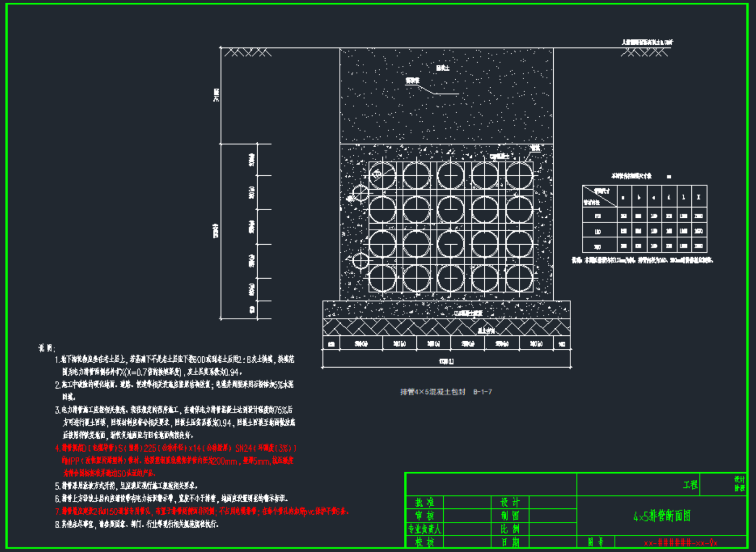This screenshot has height=552, width=756.
Task: Click the '设计' label in title block
Action: (510, 502)
